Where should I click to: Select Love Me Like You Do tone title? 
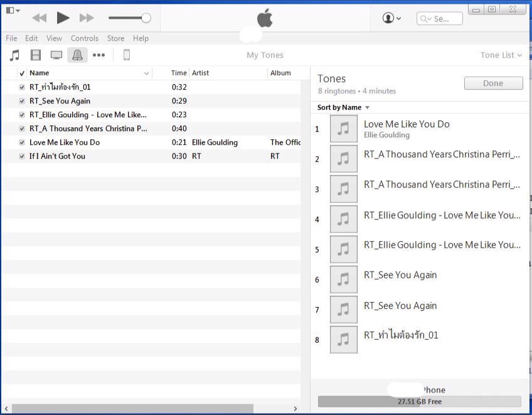(x=407, y=124)
